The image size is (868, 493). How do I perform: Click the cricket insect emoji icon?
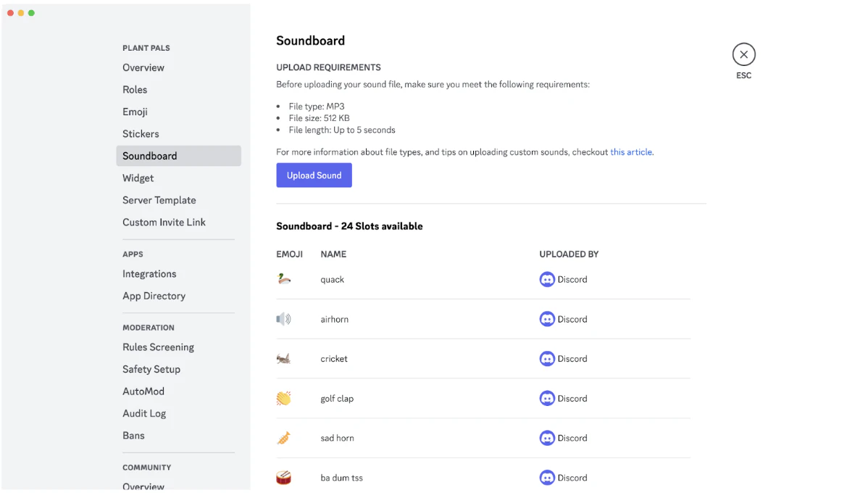pos(283,358)
